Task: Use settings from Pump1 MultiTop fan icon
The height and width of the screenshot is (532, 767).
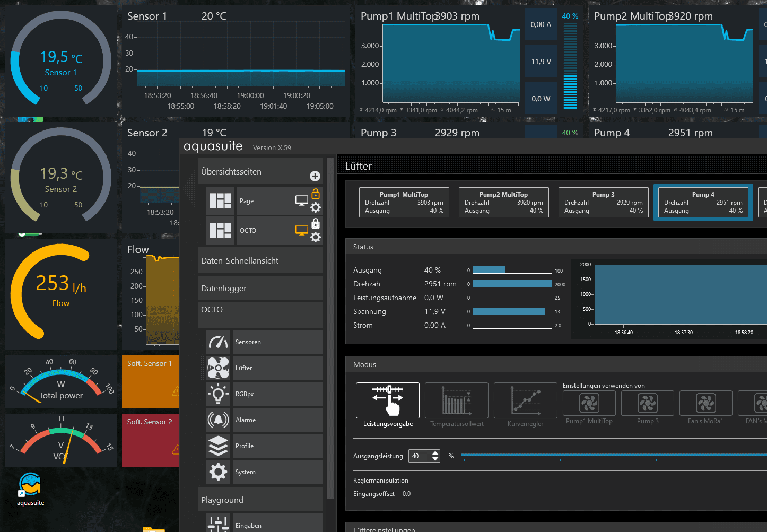Action: [589, 404]
